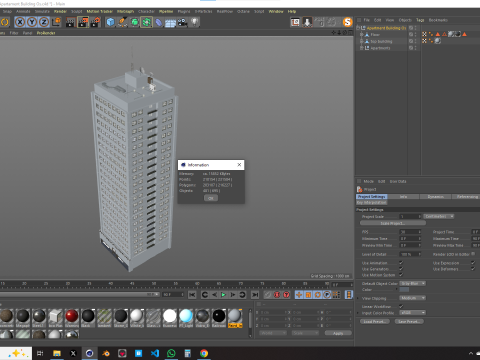Click the coordinate system cube icon

coord(57,22)
